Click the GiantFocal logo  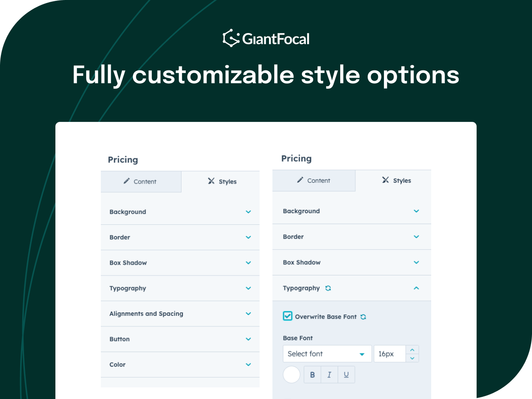tap(266, 39)
